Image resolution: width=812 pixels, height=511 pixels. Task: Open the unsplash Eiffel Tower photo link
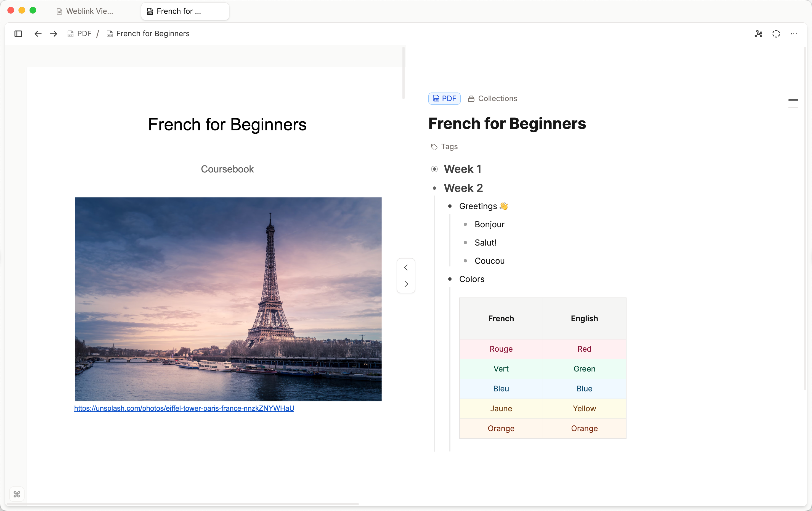pos(184,409)
